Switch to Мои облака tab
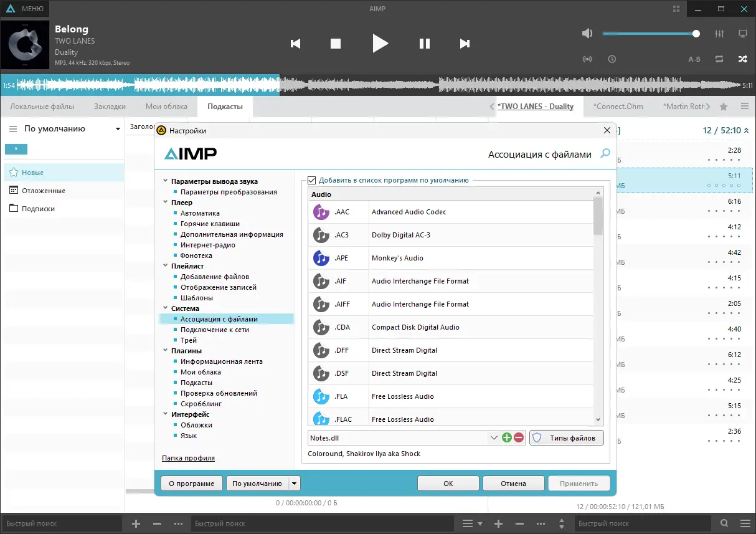 click(x=166, y=107)
